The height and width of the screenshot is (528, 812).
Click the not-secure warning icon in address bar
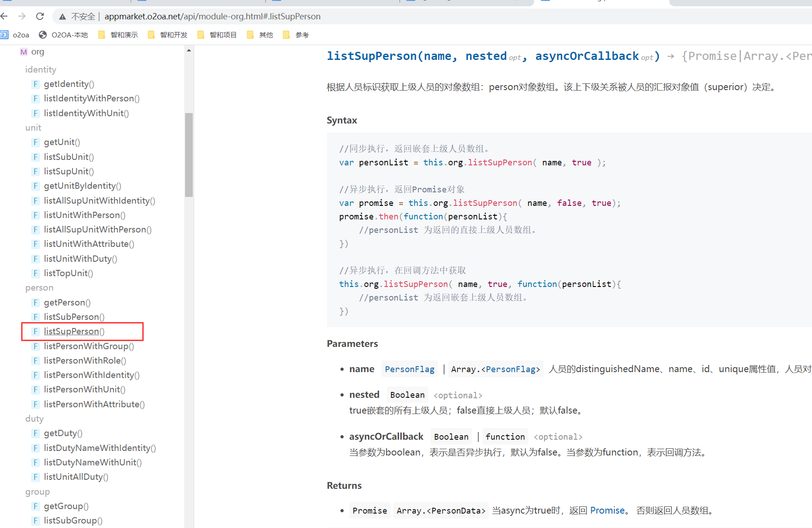[63, 17]
